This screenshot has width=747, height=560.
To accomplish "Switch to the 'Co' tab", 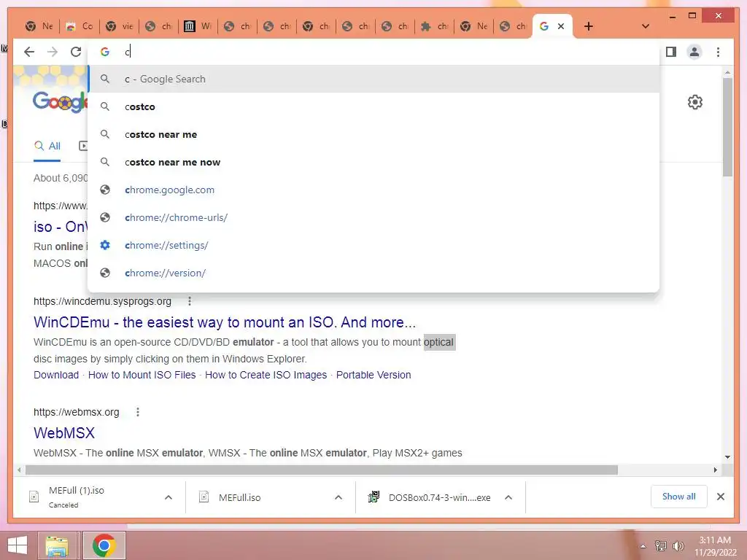I will coord(80,26).
